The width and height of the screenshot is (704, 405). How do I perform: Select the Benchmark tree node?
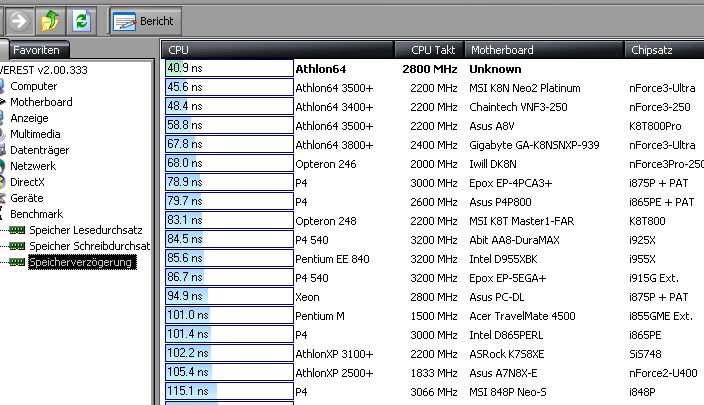tap(36, 214)
